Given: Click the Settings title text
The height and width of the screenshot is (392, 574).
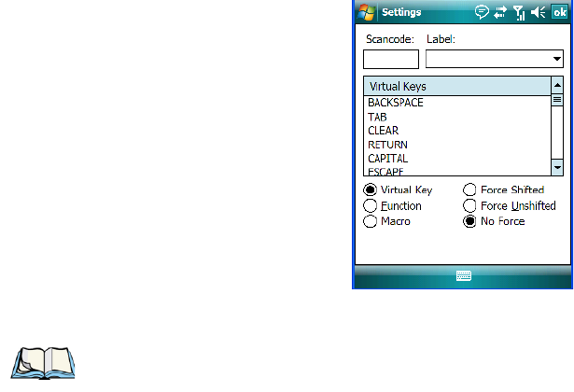Looking at the screenshot, I should [401, 12].
